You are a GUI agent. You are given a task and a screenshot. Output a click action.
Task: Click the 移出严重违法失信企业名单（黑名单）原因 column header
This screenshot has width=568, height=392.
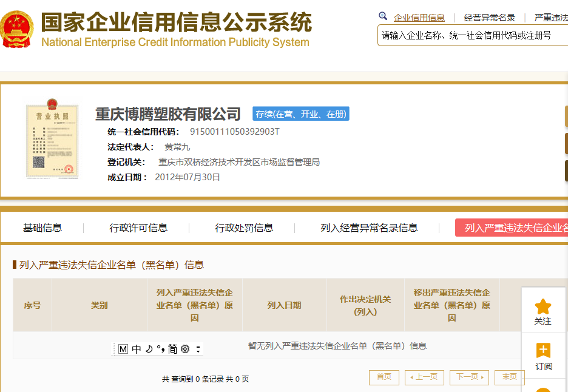[451, 305]
